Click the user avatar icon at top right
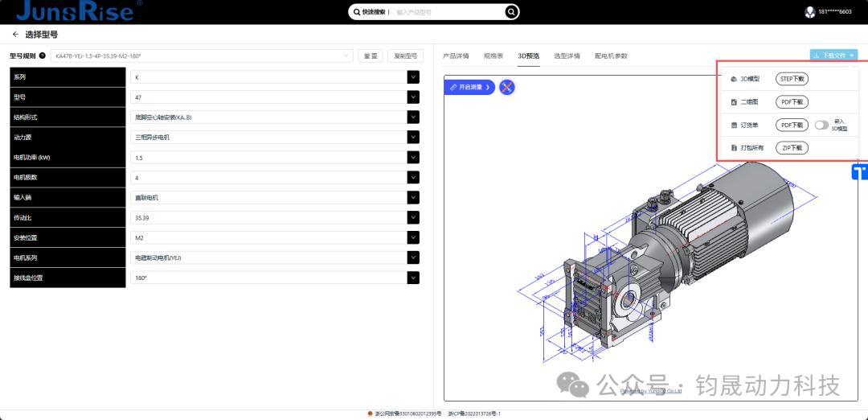868x420 pixels. pyautogui.click(x=809, y=12)
